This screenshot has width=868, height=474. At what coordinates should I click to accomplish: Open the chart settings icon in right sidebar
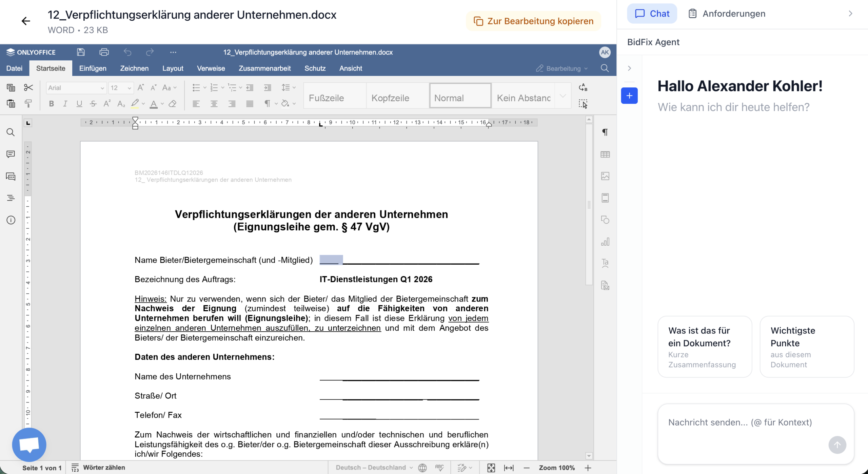tap(605, 242)
